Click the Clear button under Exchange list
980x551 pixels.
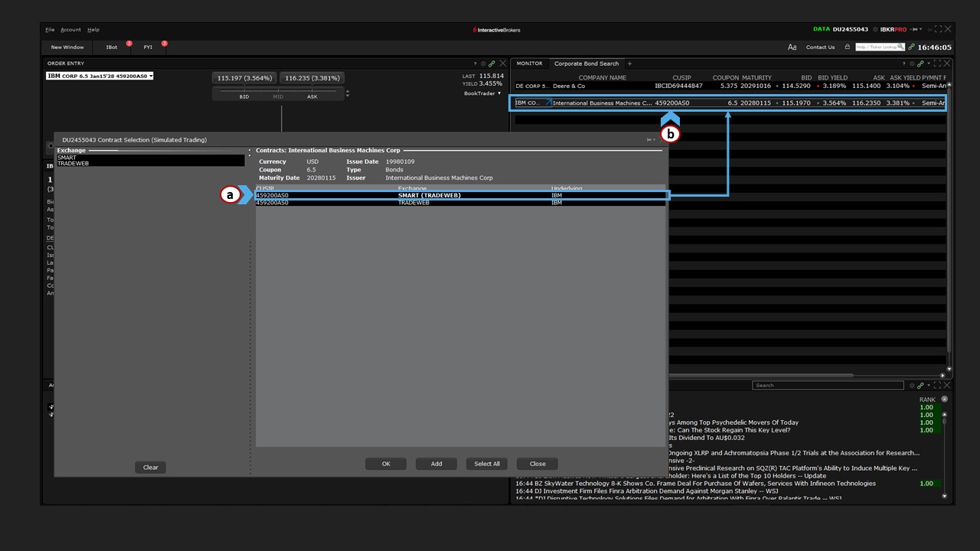[x=151, y=468]
